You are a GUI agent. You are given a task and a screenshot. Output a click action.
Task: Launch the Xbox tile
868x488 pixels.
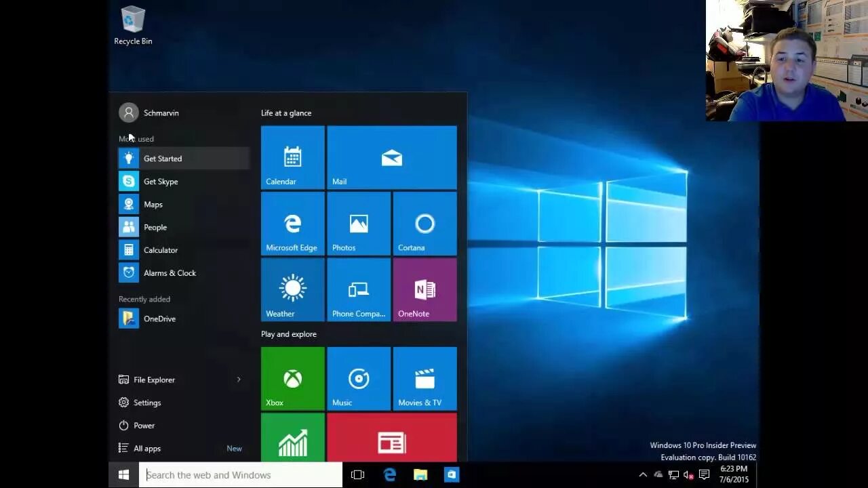293,378
